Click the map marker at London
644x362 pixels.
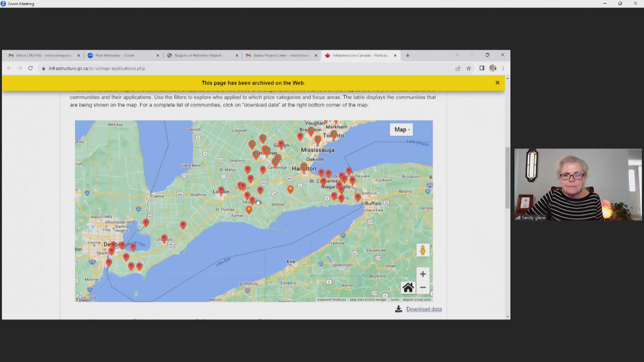(221, 190)
